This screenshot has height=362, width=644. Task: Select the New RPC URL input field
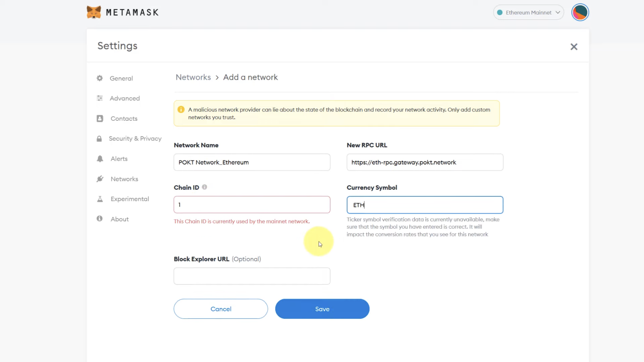pyautogui.click(x=425, y=162)
